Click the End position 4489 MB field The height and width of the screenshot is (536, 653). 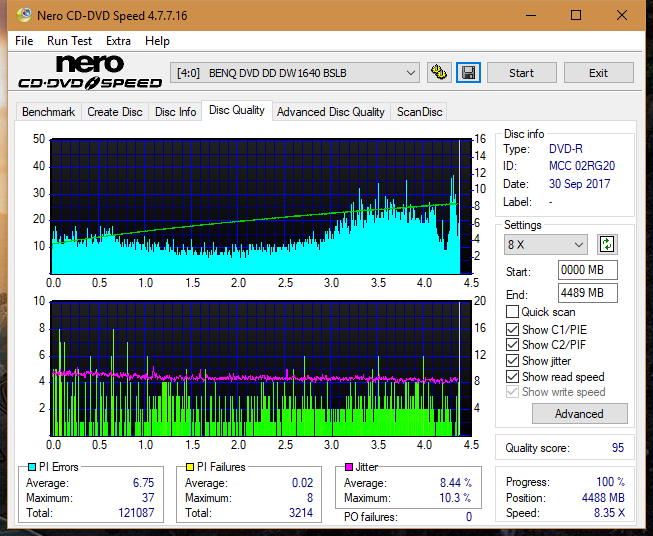(x=588, y=293)
